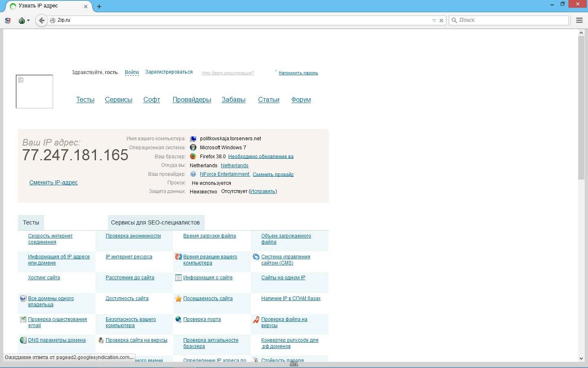This screenshot has width=588, height=368.
Task: Open Сайты на одном IP link
Action: tap(283, 278)
